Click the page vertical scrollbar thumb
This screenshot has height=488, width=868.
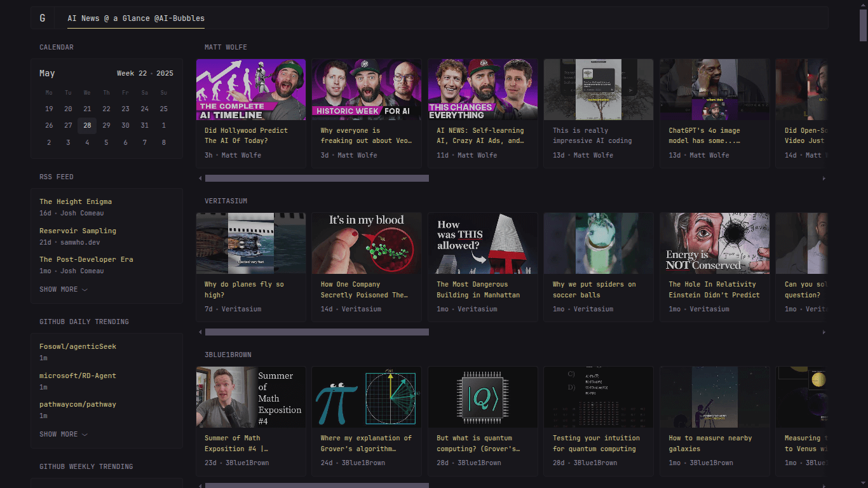point(863,25)
